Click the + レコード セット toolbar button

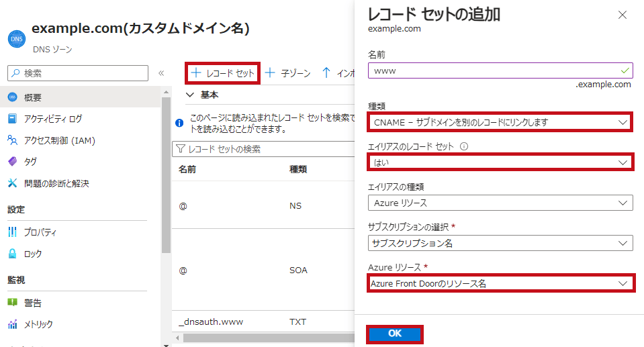coord(222,72)
